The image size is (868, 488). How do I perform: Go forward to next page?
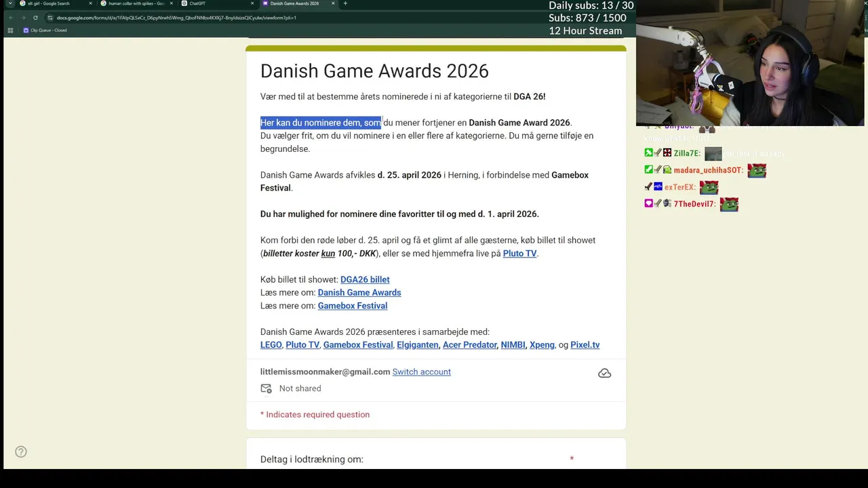tap(22, 18)
